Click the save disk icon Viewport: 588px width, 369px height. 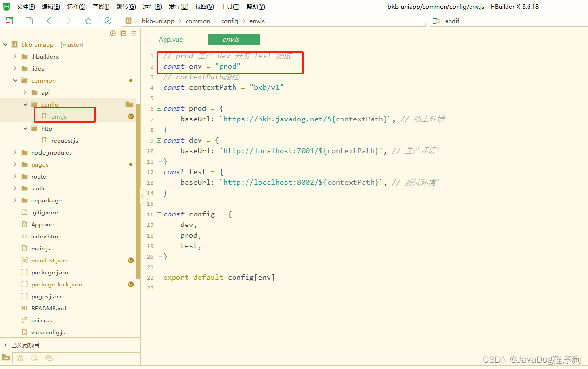[29, 21]
